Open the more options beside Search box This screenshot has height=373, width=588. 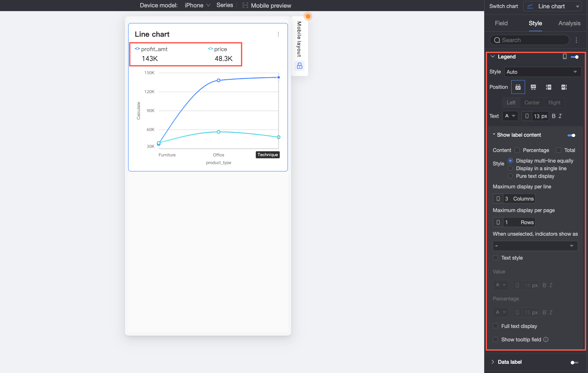576,40
